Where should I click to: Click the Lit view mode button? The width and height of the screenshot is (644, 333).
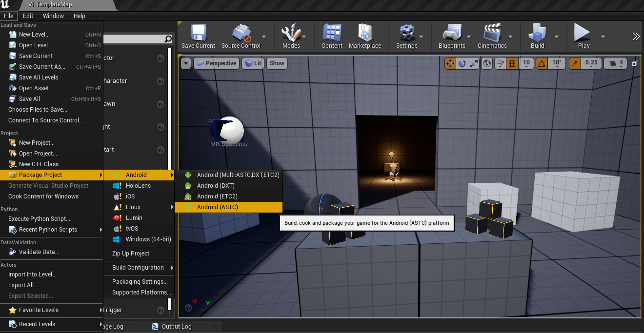[253, 63]
